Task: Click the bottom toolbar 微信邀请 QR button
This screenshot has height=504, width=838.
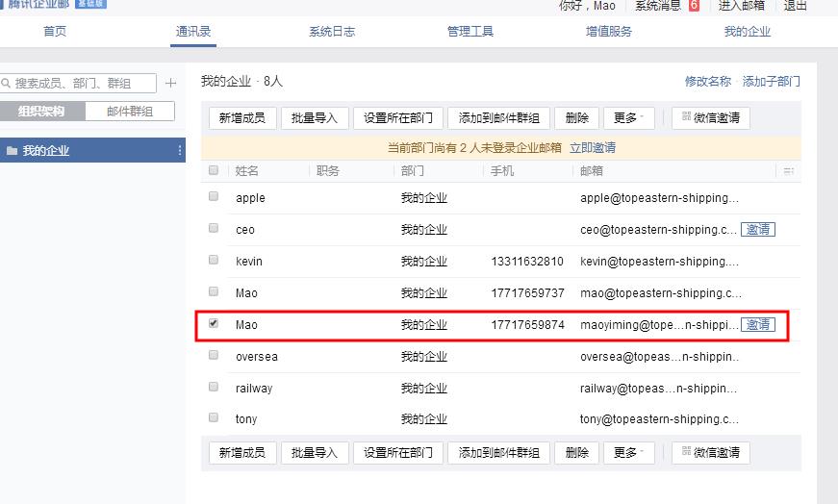Action: click(711, 453)
